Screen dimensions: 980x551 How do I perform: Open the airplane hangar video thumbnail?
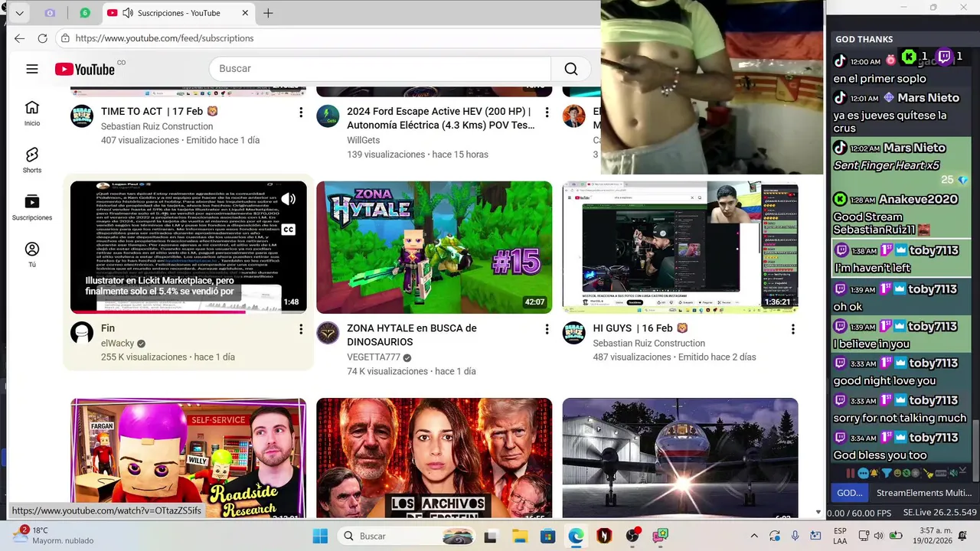(680, 458)
